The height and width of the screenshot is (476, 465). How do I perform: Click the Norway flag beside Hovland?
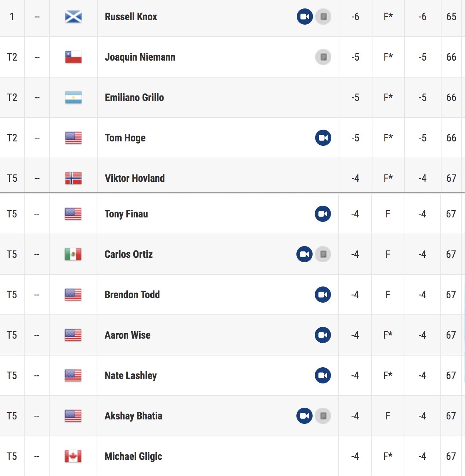(73, 178)
